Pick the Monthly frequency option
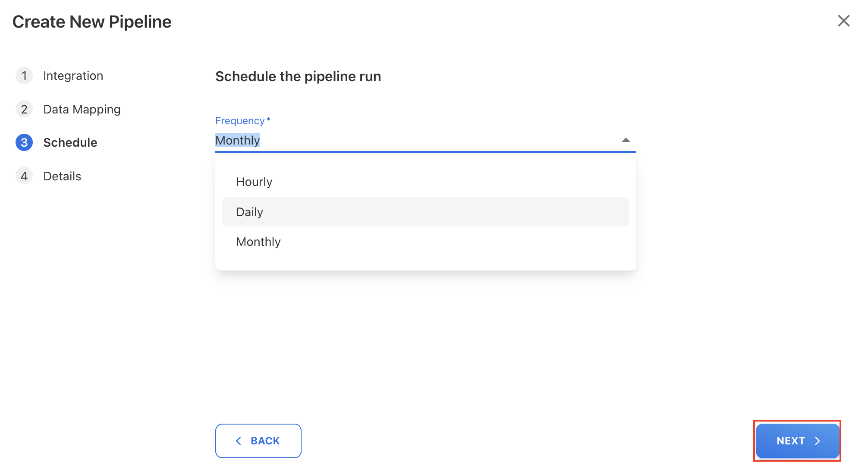Viewport: 868px width, 472px height. pos(258,242)
